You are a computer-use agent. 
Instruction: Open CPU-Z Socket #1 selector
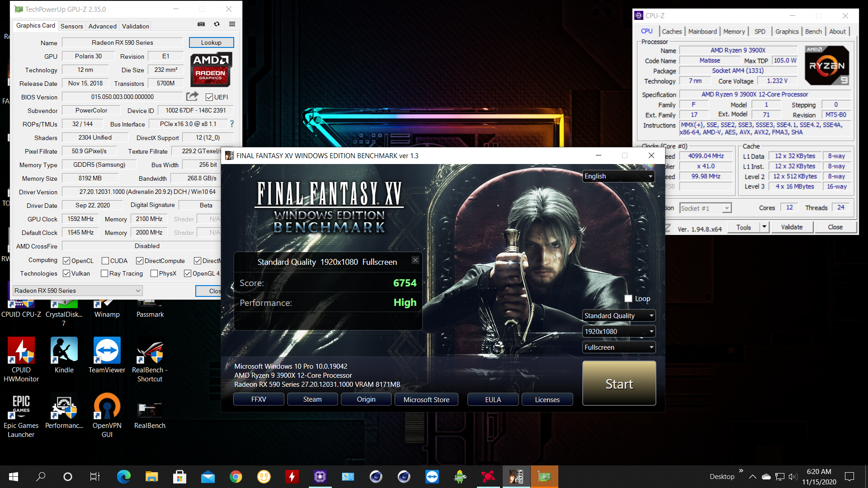(x=705, y=208)
